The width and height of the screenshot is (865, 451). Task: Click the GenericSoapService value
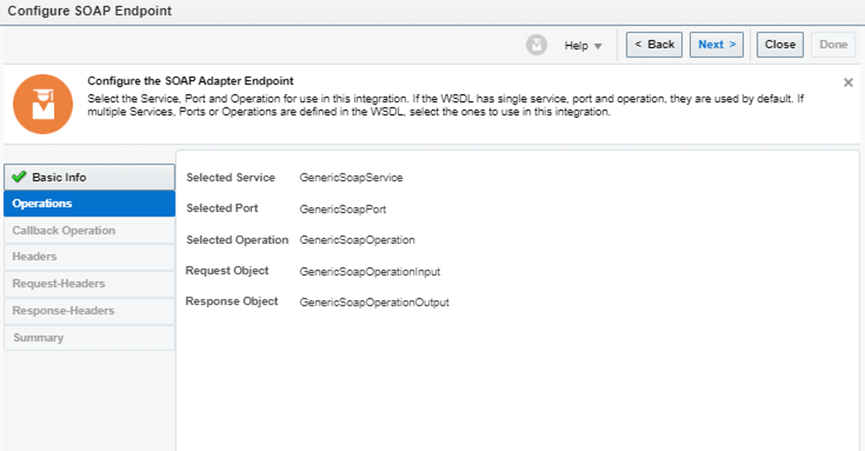[351, 178]
